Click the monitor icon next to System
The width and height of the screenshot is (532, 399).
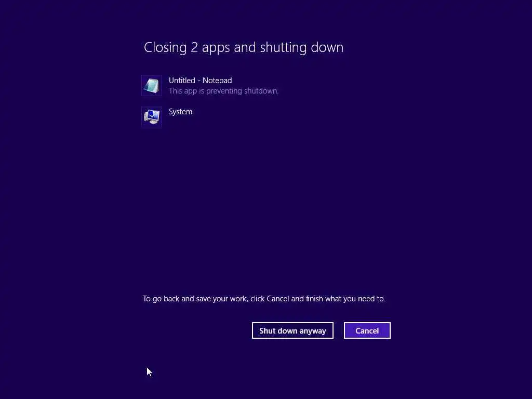click(152, 117)
